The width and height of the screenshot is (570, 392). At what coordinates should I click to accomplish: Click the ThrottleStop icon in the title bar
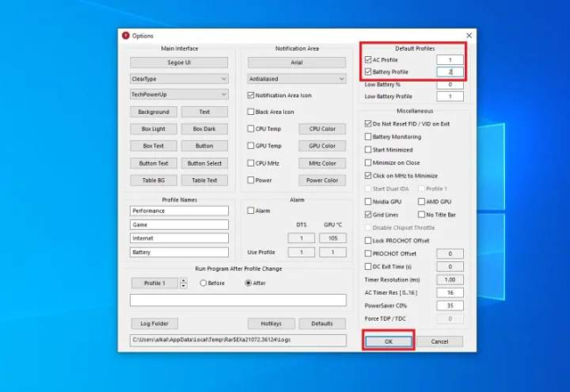coord(125,36)
